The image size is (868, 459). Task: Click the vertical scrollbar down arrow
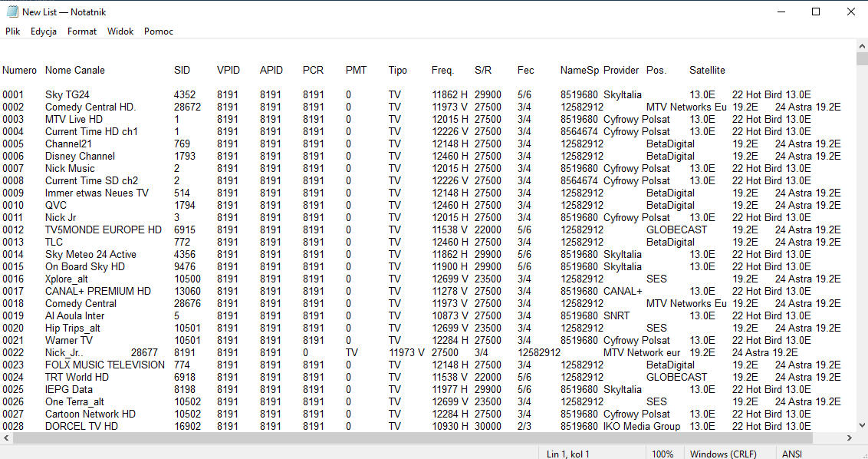[862, 425]
